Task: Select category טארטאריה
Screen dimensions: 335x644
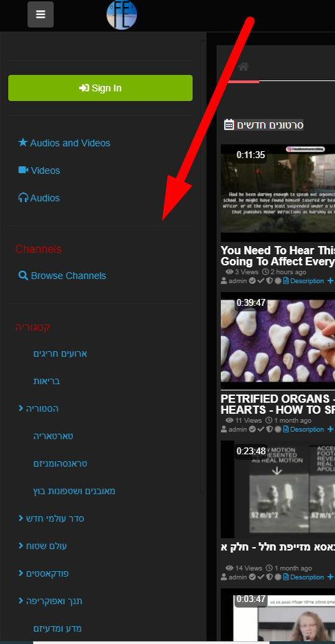Action: [53, 436]
